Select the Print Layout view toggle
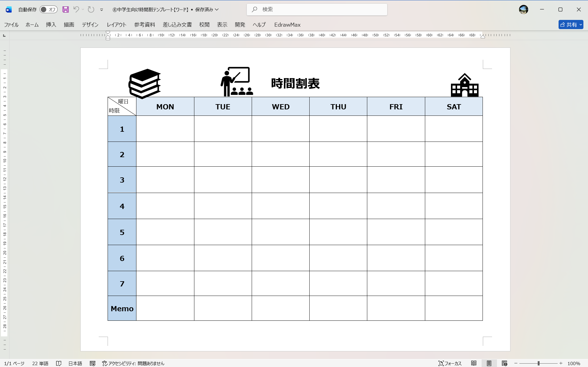This screenshot has width=588, height=367. tap(489, 363)
